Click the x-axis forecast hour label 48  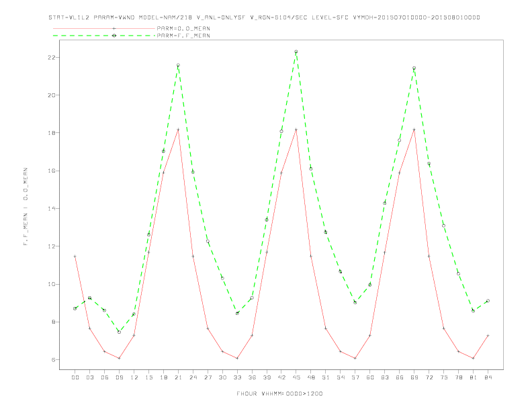coord(311,377)
